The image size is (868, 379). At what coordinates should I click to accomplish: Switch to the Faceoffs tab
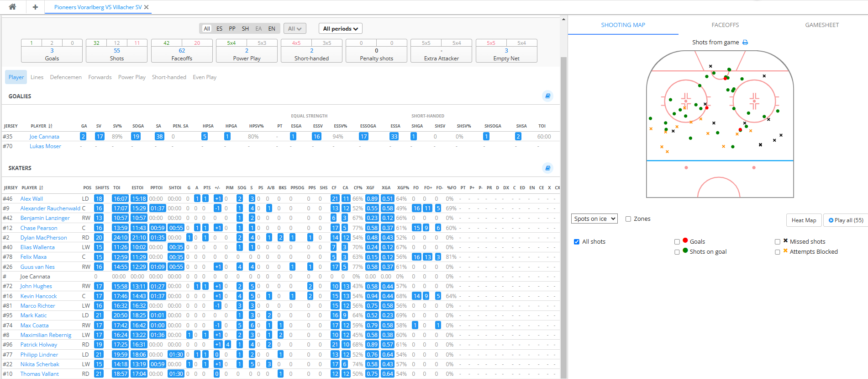pos(725,25)
